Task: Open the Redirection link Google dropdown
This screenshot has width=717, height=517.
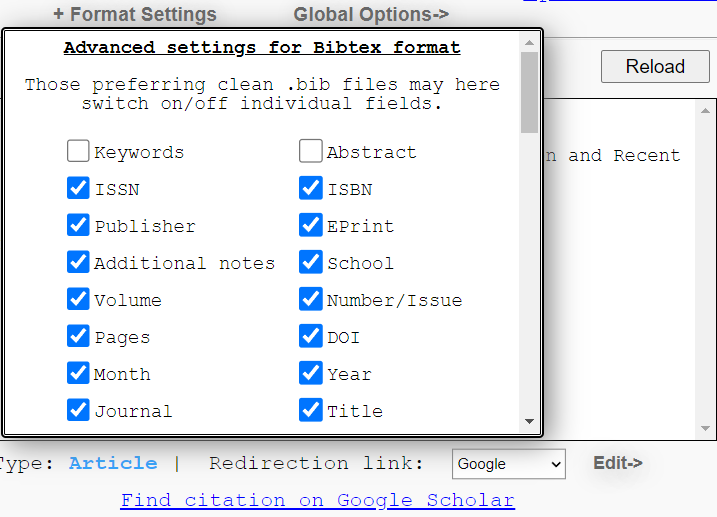Action: click(x=508, y=464)
